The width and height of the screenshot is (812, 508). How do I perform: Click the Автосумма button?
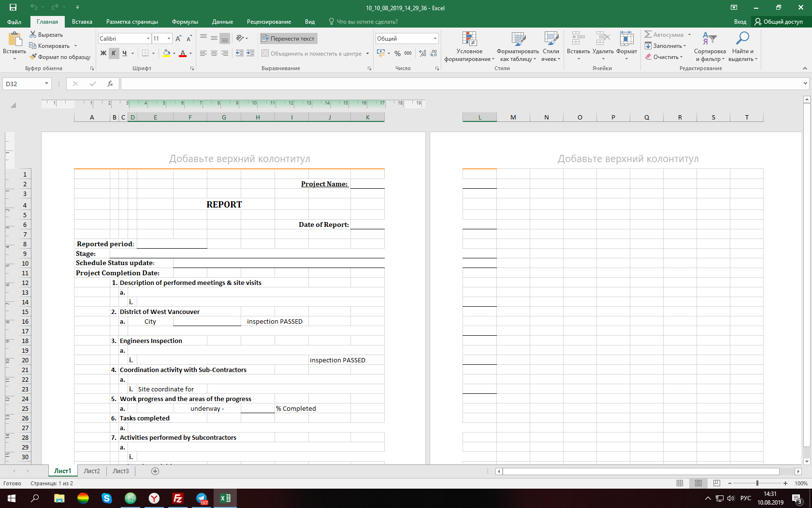664,34
